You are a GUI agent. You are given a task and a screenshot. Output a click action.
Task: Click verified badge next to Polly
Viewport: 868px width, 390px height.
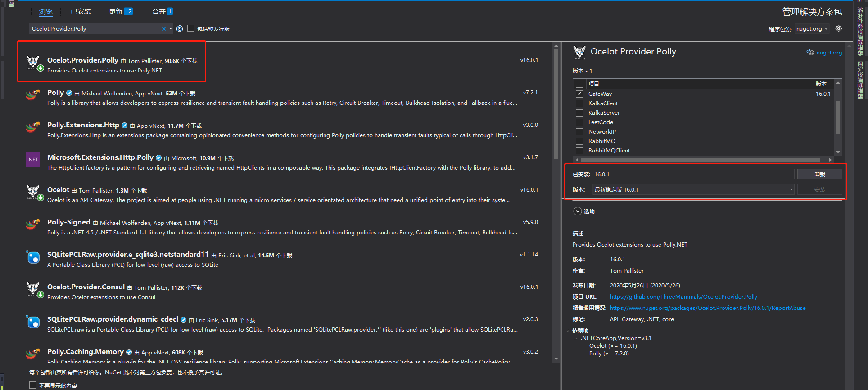click(x=69, y=93)
